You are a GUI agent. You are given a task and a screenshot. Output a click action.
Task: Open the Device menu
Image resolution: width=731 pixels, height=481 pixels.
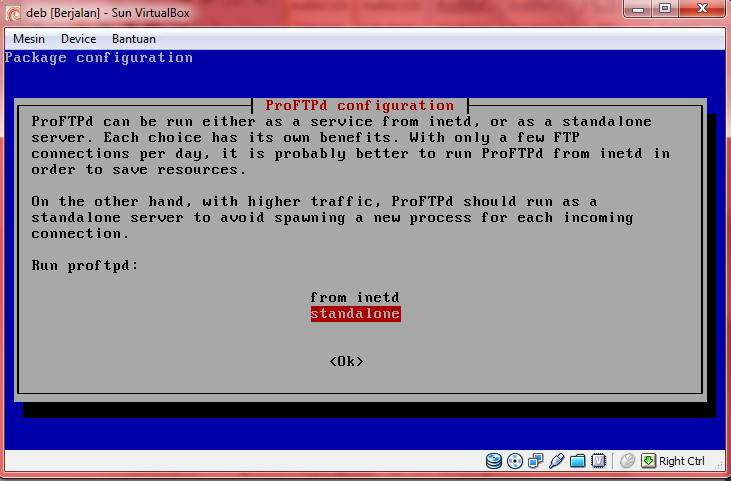(x=78, y=39)
